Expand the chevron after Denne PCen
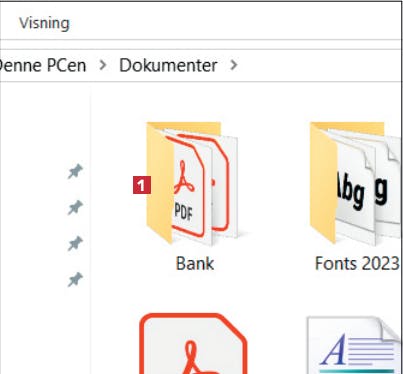The image size is (403, 374). click(x=103, y=65)
